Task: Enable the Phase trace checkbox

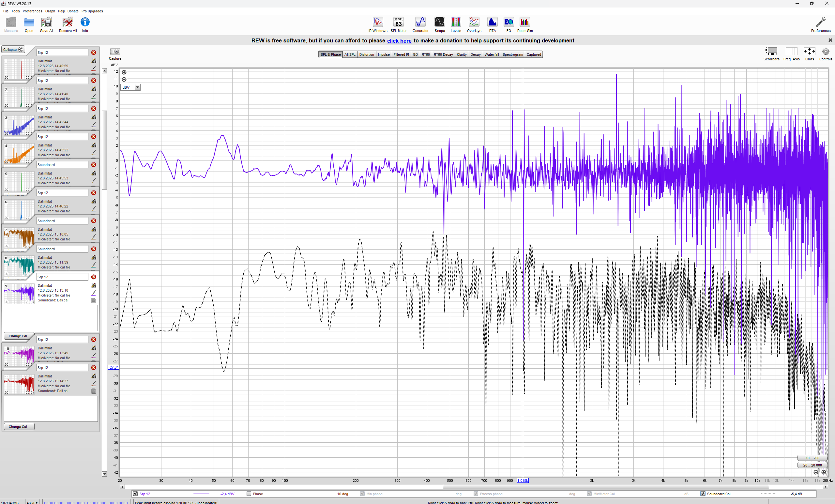Action: pos(249,494)
